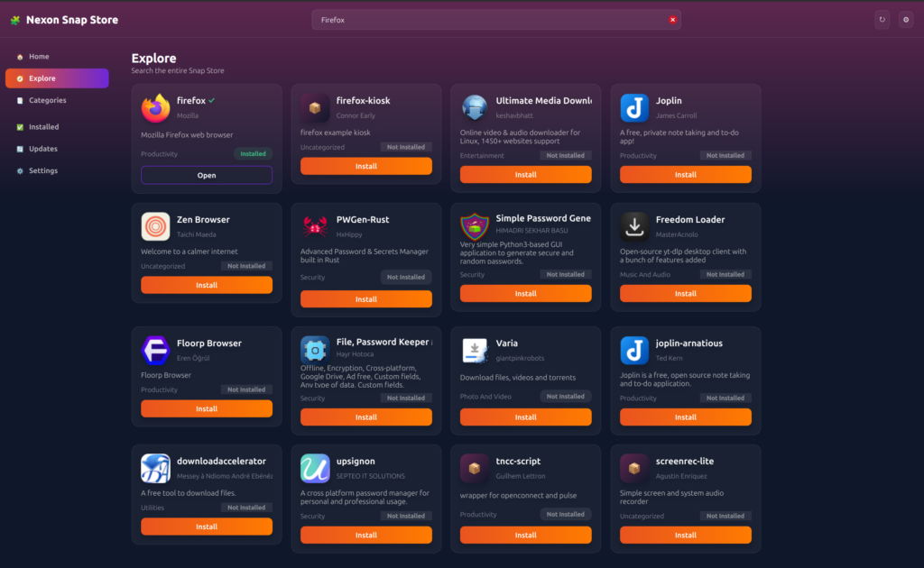Screen dimensions: 924x568
Task: Click Photo And Video category label
Action: (485, 396)
